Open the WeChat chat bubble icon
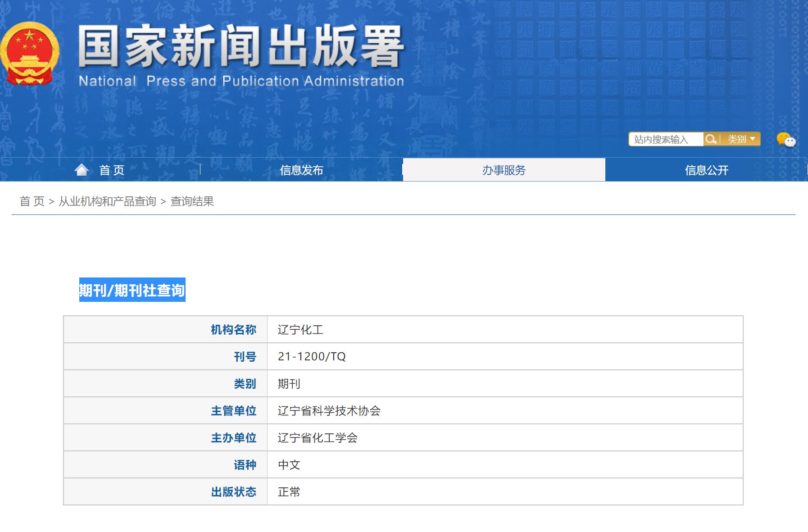The image size is (808, 532). pos(786,140)
